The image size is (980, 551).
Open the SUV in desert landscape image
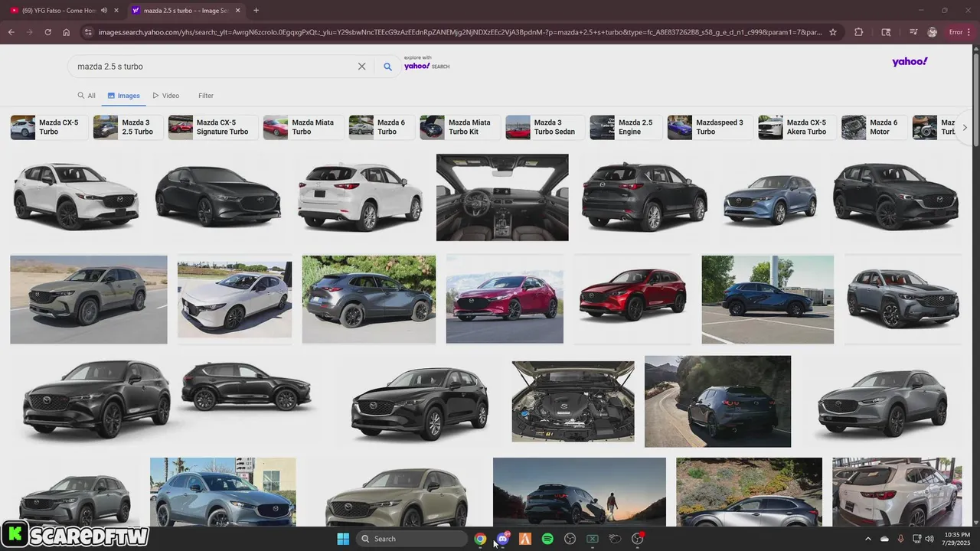click(89, 299)
